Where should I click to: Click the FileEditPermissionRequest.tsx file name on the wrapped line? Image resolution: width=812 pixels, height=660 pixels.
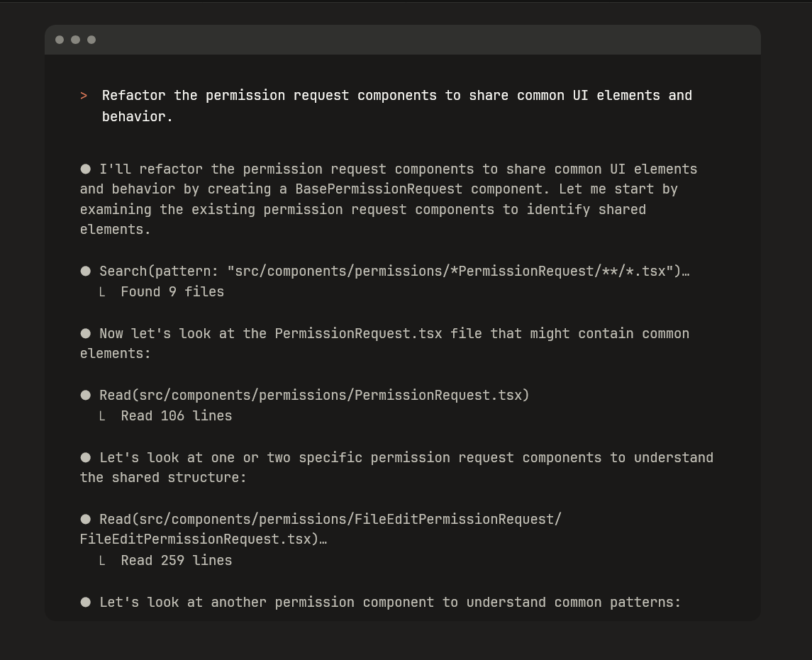[196, 539]
